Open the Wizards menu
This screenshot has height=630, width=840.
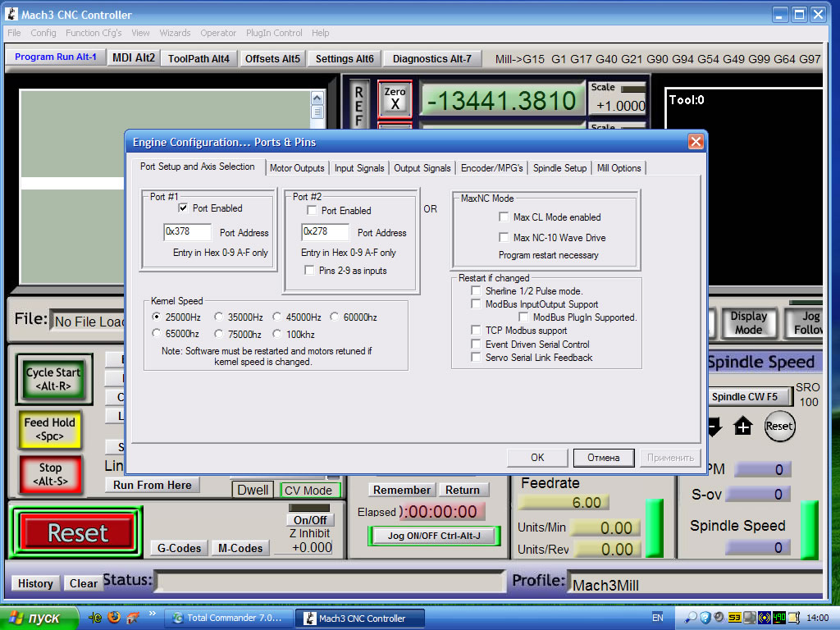(x=175, y=33)
